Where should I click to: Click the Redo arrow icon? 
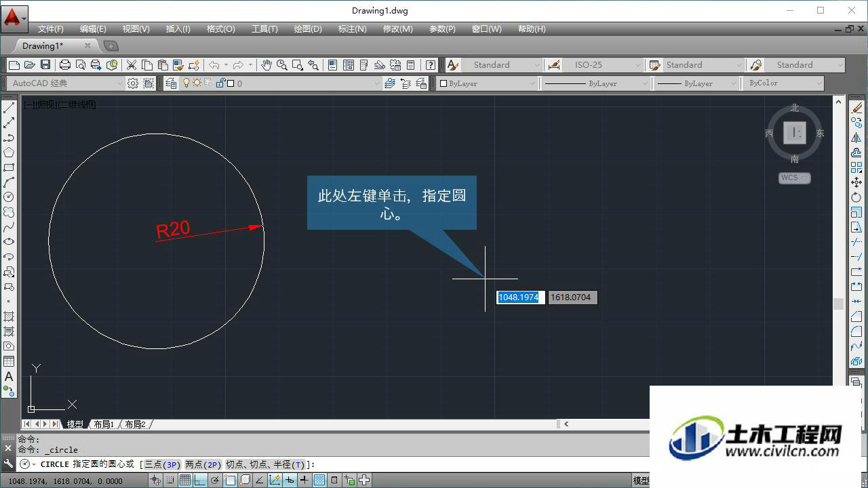tap(238, 65)
